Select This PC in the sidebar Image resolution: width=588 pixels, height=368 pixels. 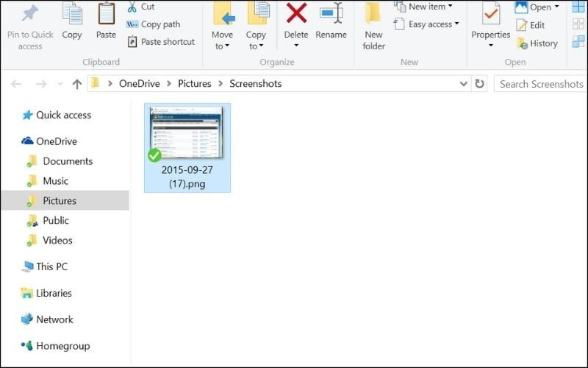pos(45,266)
